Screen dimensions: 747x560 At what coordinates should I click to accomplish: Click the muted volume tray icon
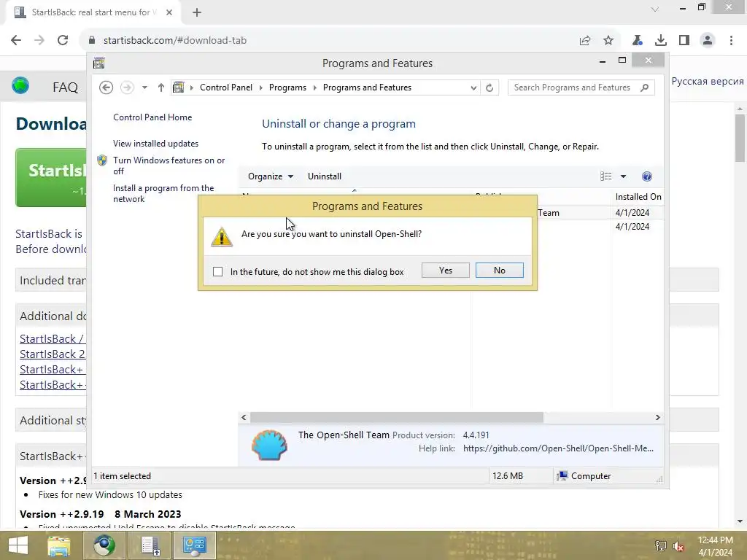point(678,546)
